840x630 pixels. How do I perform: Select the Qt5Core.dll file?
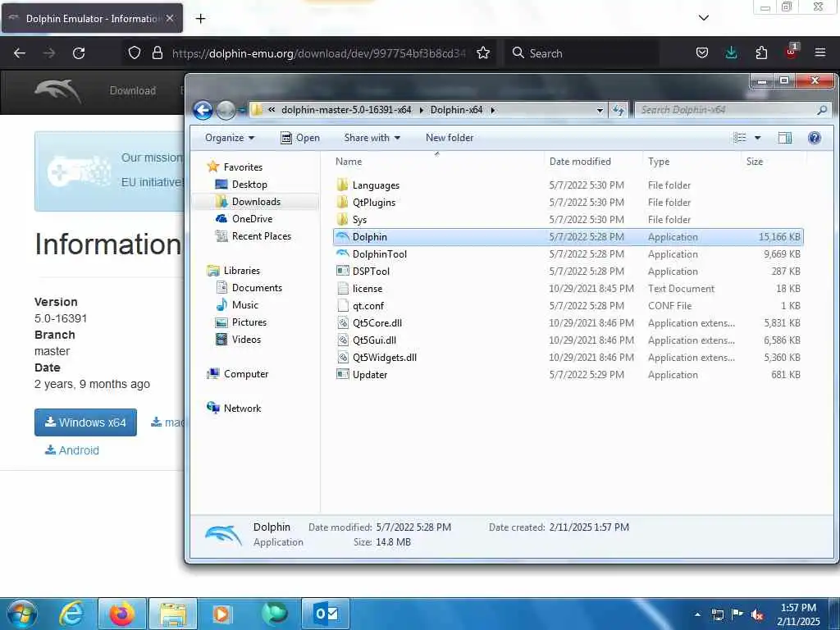377,323
